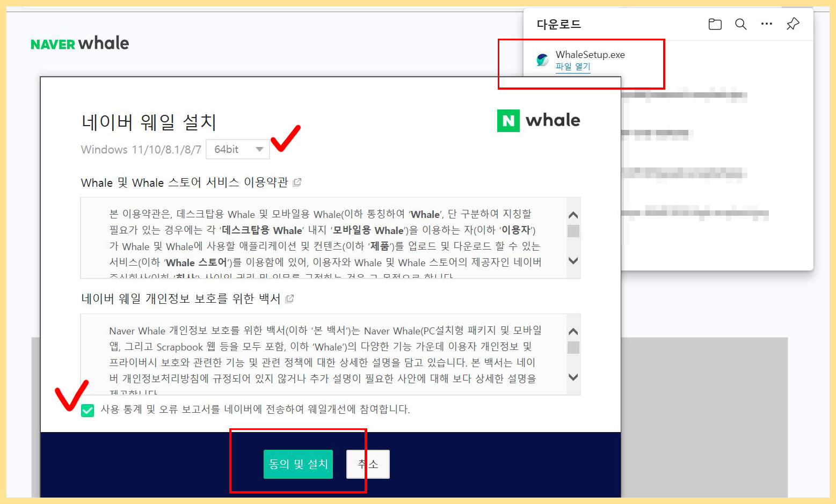Click scrollbar thumb in privacy whitepaper box
Viewport: 836px width, 504px height.
click(573, 347)
